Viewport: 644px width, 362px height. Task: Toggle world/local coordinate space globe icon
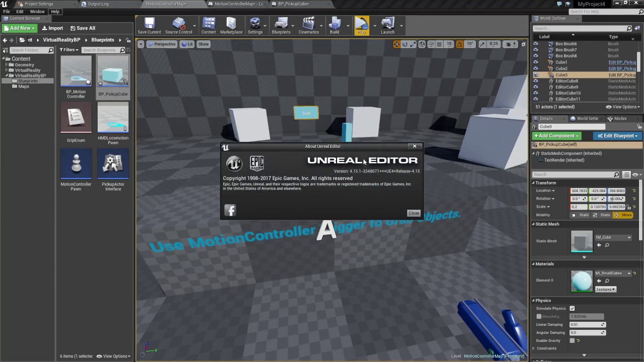point(422,44)
